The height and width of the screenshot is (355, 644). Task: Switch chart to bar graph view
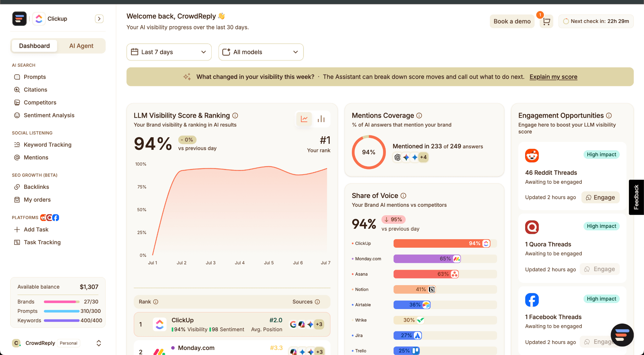point(321,119)
